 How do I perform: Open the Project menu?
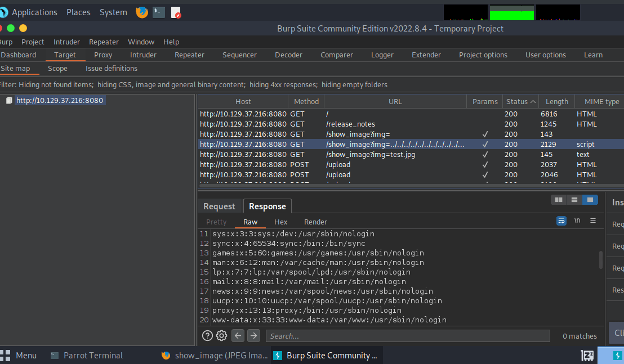point(33,42)
